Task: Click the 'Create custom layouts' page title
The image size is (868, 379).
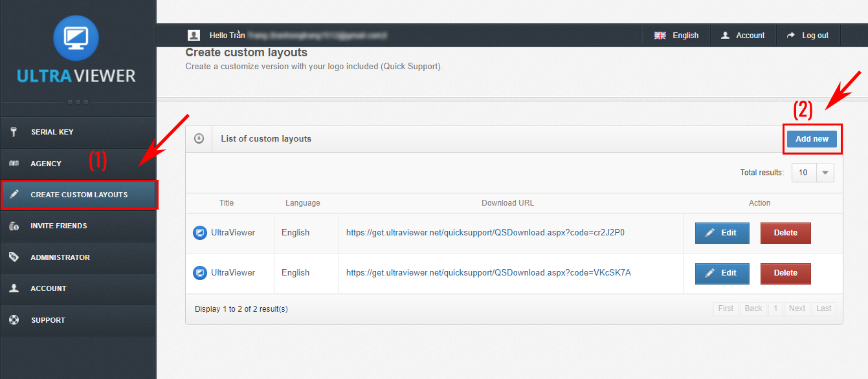Action: [x=247, y=52]
